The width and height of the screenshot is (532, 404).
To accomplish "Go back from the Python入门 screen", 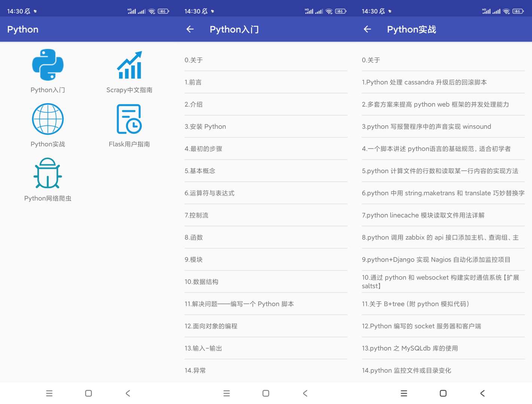I will tap(190, 29).
